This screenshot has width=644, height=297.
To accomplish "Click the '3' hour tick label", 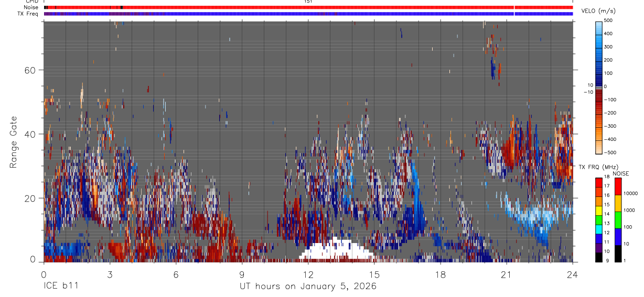I will tap(110, 274).
